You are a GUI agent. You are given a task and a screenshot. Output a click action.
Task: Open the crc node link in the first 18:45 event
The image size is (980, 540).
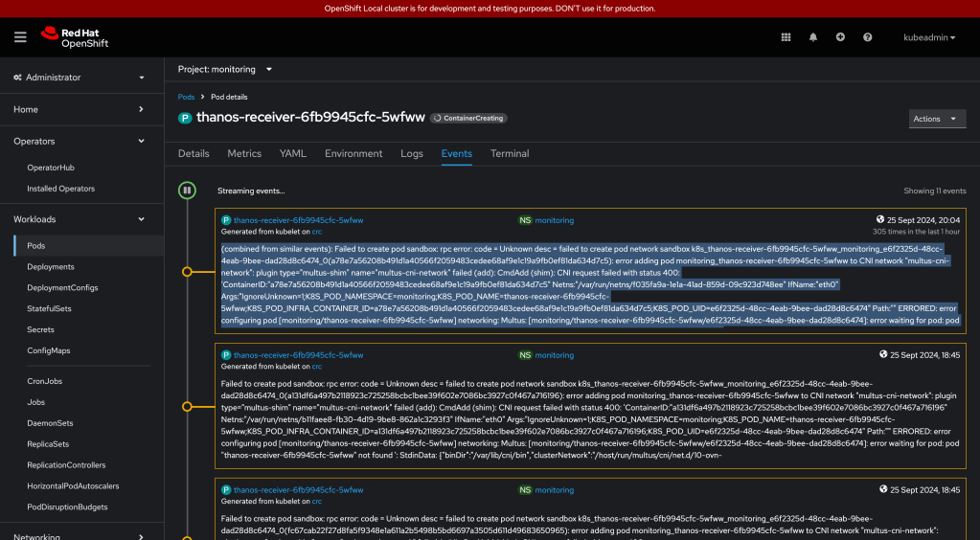click(x=317, y=367)
